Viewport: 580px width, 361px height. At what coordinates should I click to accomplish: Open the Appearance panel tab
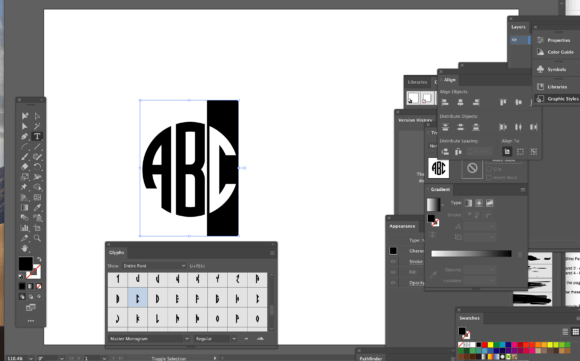click(x=402, y=226)
